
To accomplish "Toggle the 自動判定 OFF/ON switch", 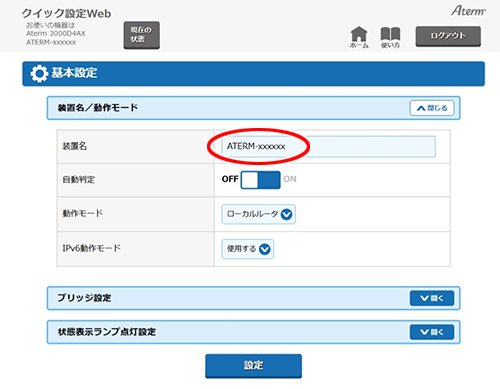I will (x=260, y=180).
